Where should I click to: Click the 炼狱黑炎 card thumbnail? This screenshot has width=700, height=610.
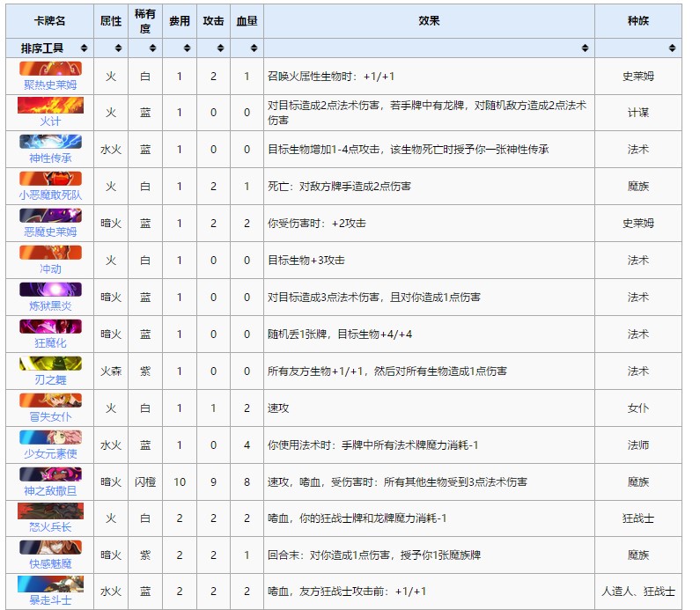click(49, 290)
